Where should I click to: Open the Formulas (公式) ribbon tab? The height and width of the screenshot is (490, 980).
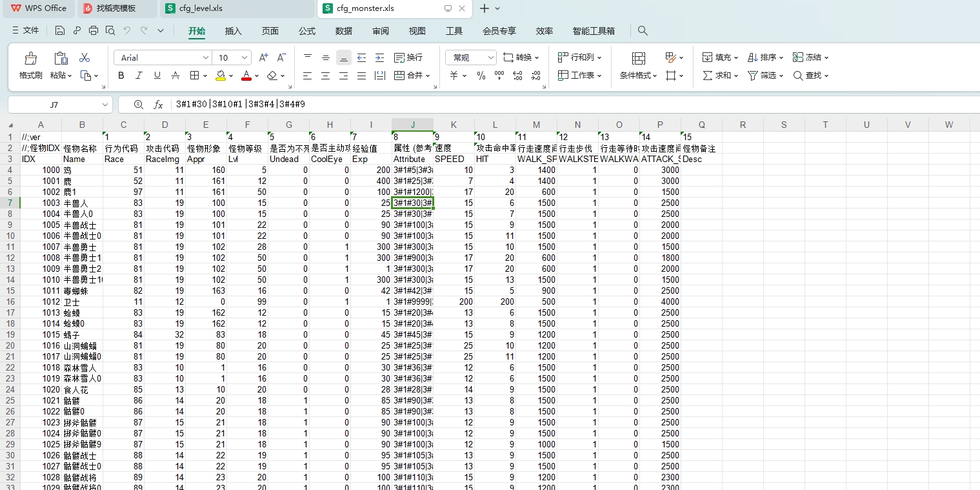[x=307, y=31]
